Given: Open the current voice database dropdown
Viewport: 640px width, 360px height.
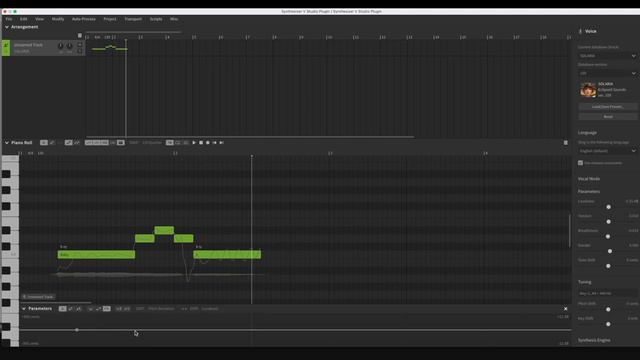Looking at the screenshot, I should (x=607, y=56).
